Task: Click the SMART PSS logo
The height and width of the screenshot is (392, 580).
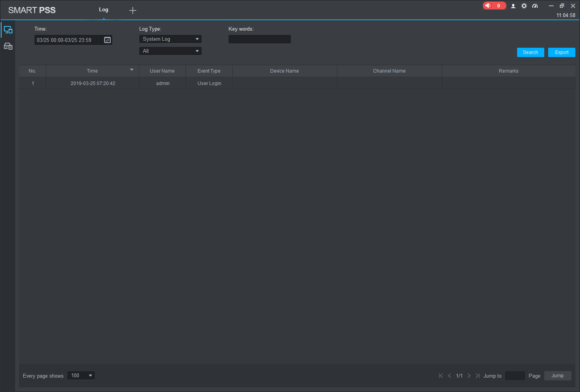Action: coord(32,10)
